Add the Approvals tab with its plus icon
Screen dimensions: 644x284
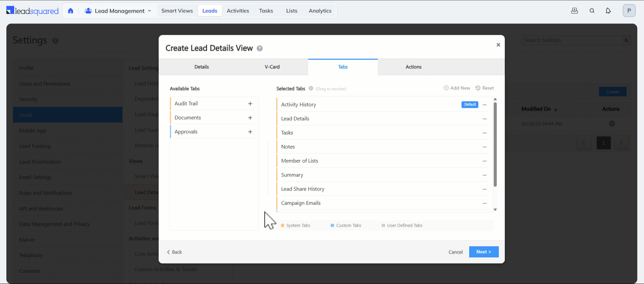point(250,132)
